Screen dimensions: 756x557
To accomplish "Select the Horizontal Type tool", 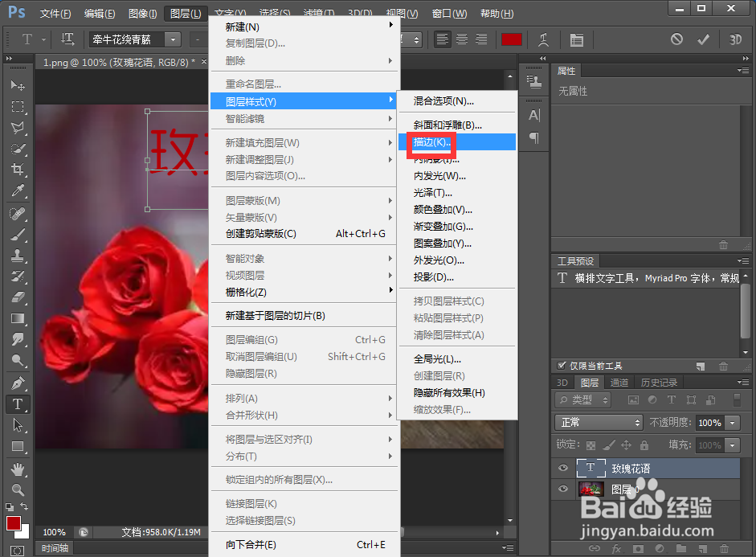I will point(18,404).
